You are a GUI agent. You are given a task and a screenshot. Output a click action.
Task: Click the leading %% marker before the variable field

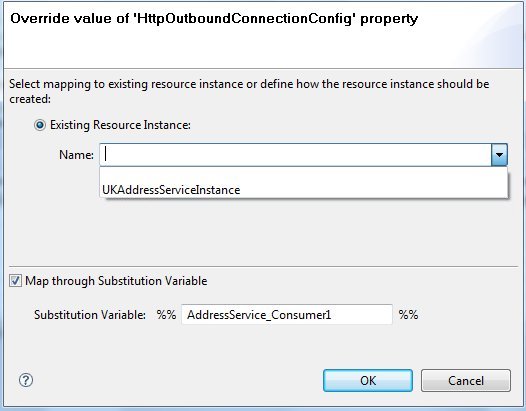tap(166, 315)
